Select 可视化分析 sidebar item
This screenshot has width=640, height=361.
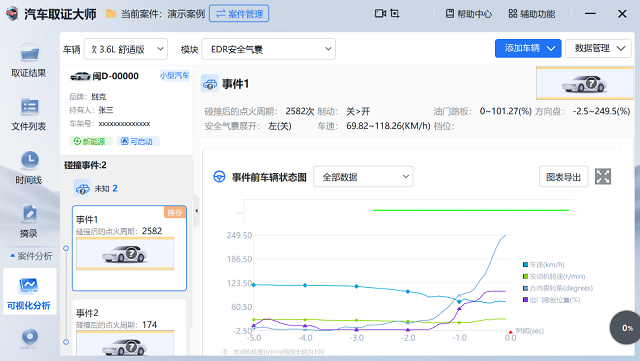click(29, 293)
